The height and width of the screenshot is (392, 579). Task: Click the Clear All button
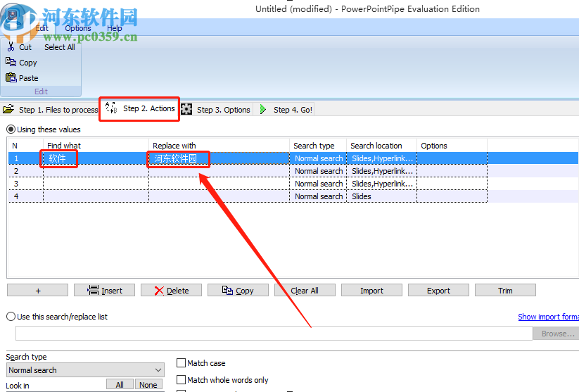point(305,291)
